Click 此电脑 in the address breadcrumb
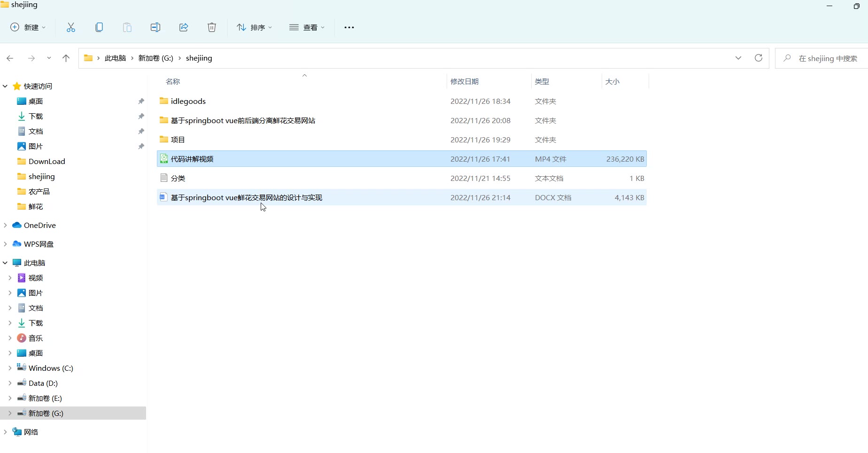 (115, 58)
